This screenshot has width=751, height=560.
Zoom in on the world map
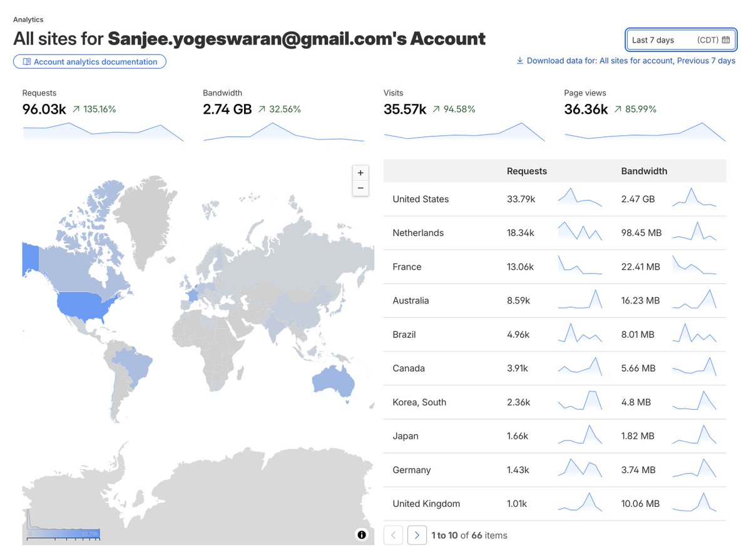click(360, 173)
